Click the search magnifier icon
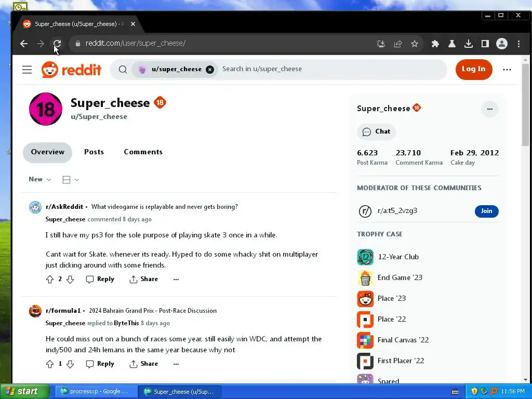 [123, 70]
